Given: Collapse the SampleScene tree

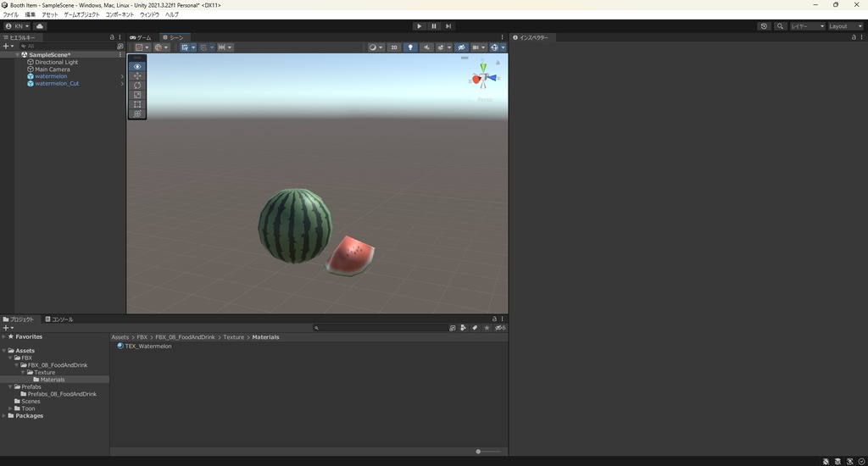Looking at the screenshot, I should coord(18,55).
